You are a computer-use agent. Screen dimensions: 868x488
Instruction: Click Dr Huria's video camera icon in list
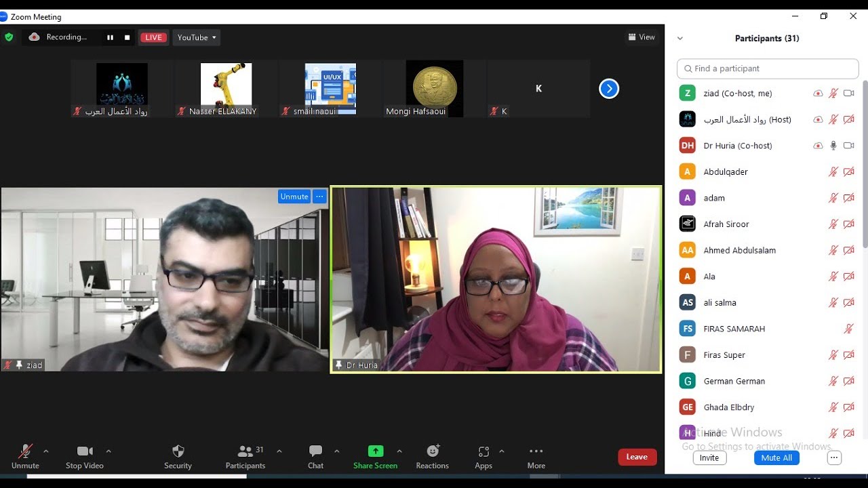click(848, 146)
